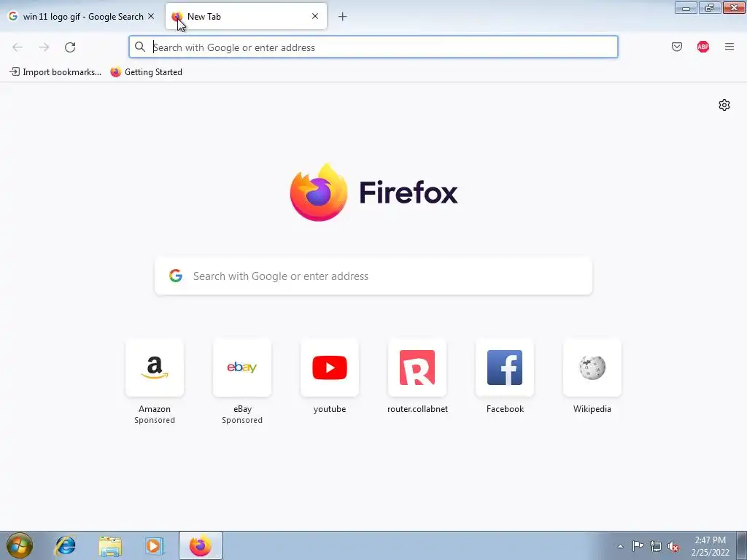Show hidden system tray icons arrow
This screenshot has height=560, width=747.
click(620, 546)
